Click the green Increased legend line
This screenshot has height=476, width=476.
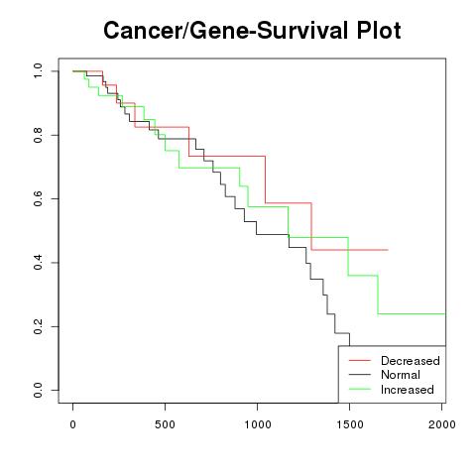(360, 390)
